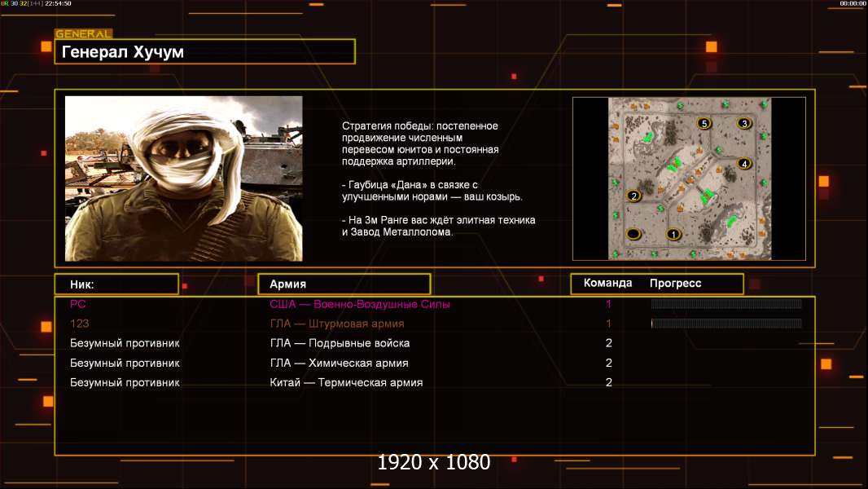The width and height of the screenshot is (868, 489).
Task: Click "Безумный противник" in the Термическая армия row
Action: coord(125,383)
